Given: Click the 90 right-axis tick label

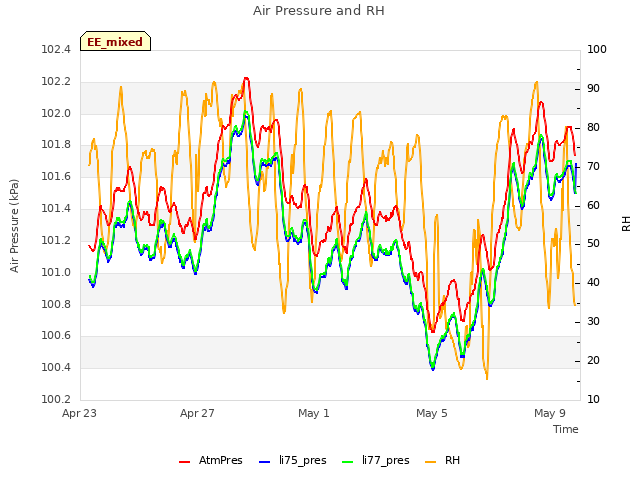Looking at the screenshot, I should [x=593, y=89].
